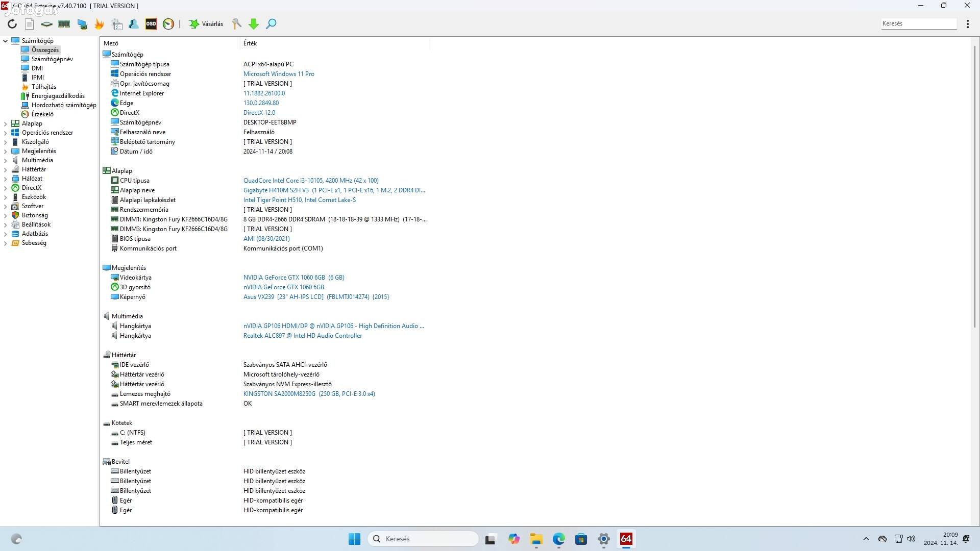This screenshot has height=551, width=980.
Task: Click Vásárlás button in the toolbar
Action: 206,23
